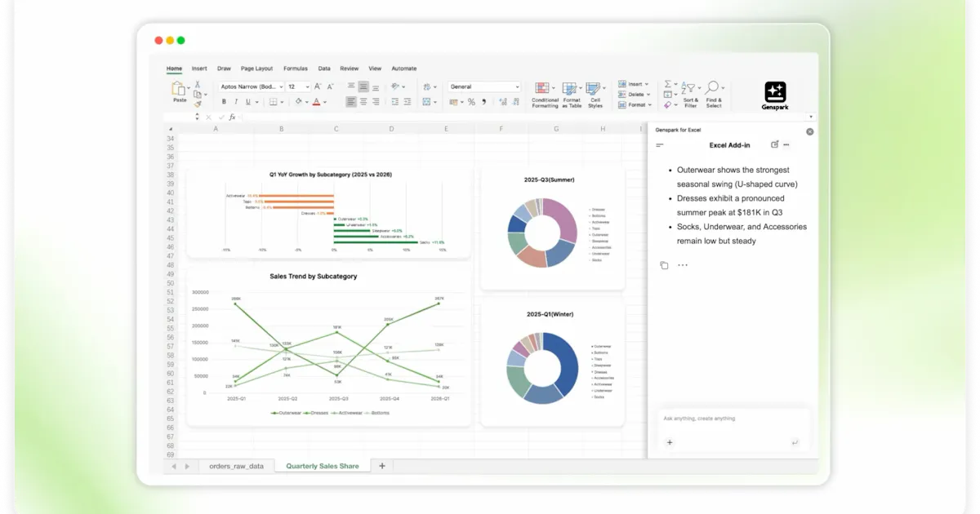Click the Cut scissors icon
Image resolution: width=980 pixels, height=514 pixels.
(197, 84)
